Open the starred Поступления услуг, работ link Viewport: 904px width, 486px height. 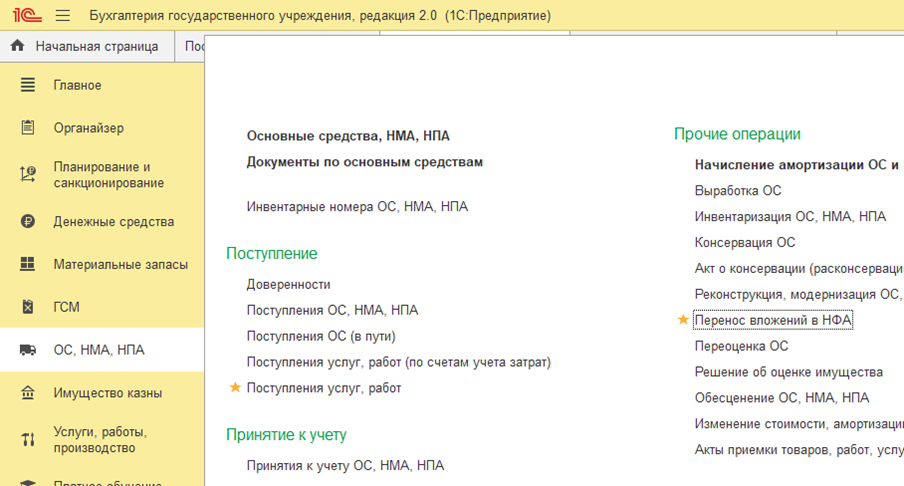click(x=324, y=388)
